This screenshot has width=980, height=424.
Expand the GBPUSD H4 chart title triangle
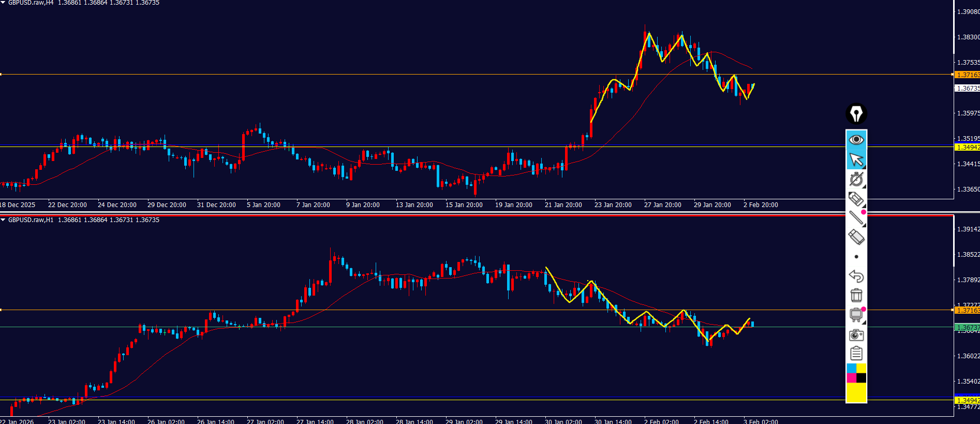(3, 3)
